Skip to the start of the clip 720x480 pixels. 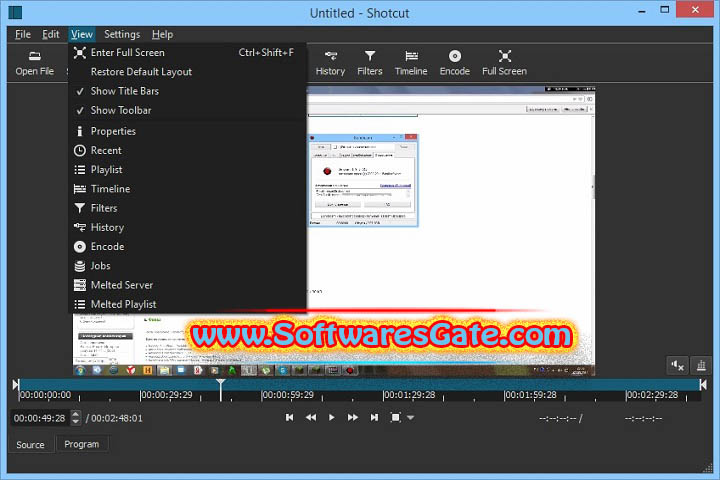pos(289,418)
